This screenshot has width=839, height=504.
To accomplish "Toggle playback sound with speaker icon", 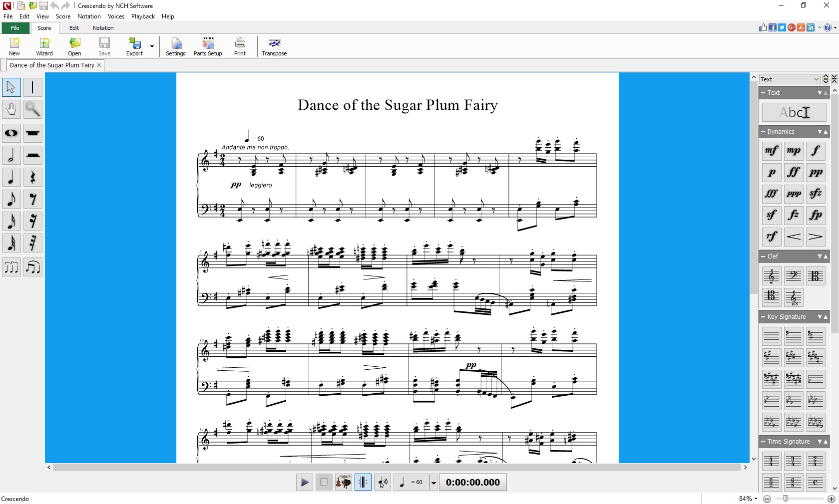I will click(x=382, y=482).
